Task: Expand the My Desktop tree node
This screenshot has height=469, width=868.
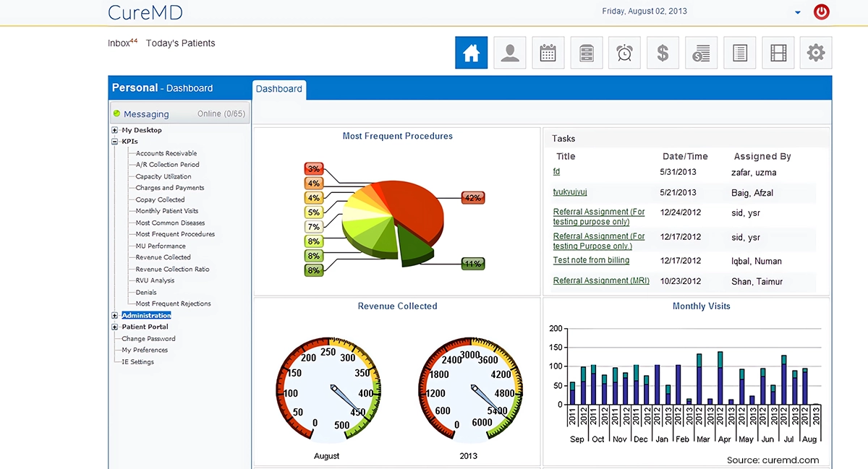Action: [114, 130]
